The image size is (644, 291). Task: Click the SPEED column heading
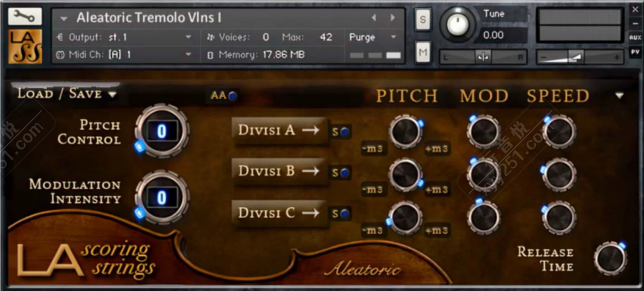tap(558, 96)
